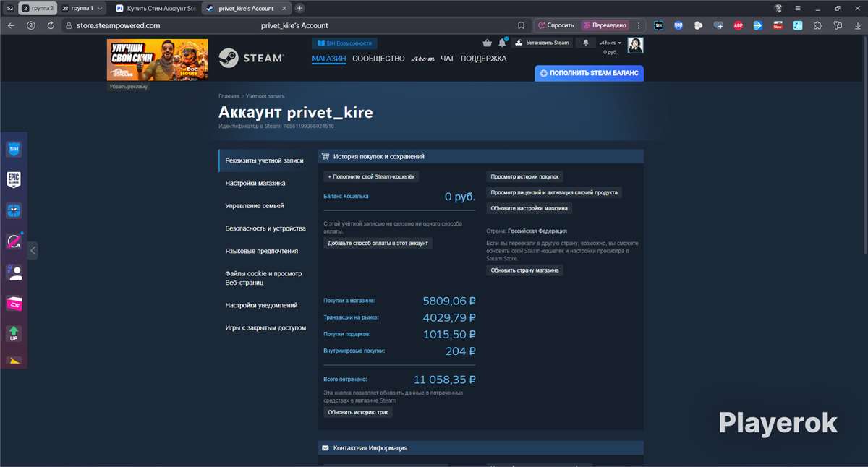The width and height of the screenshot is (868, 467).
Task: Open the МАГАЗИН menu
Action: click(329, 59)
